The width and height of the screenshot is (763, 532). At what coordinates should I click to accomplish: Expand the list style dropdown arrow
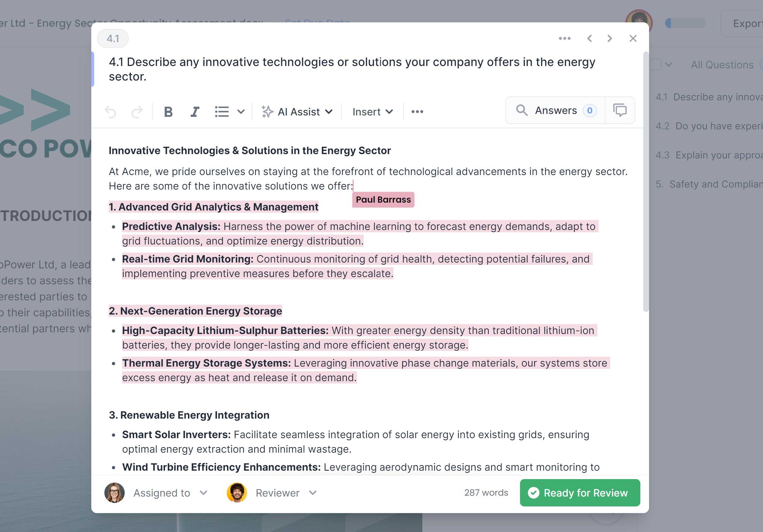pyautogui.click(x=241, y=112)
